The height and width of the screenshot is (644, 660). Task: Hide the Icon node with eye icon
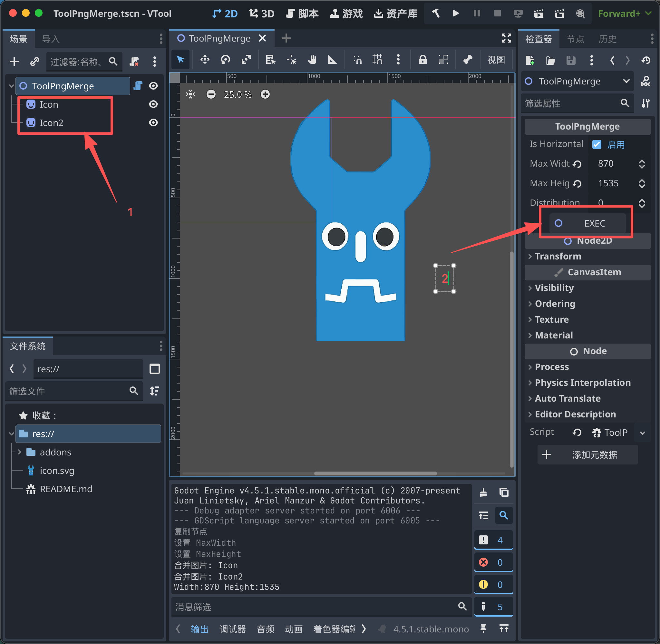click(153, 104)
